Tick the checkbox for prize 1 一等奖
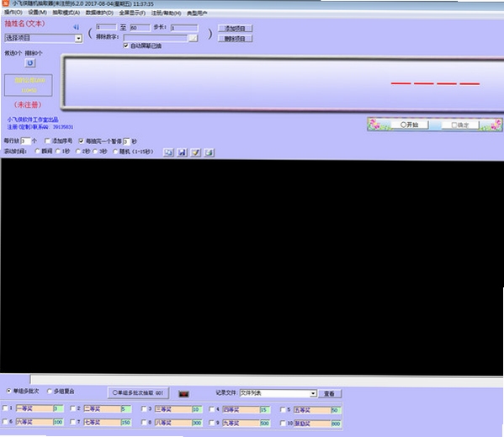Image resolution: width=504 pixels, height=437 pixels. [x=5, y=408]
